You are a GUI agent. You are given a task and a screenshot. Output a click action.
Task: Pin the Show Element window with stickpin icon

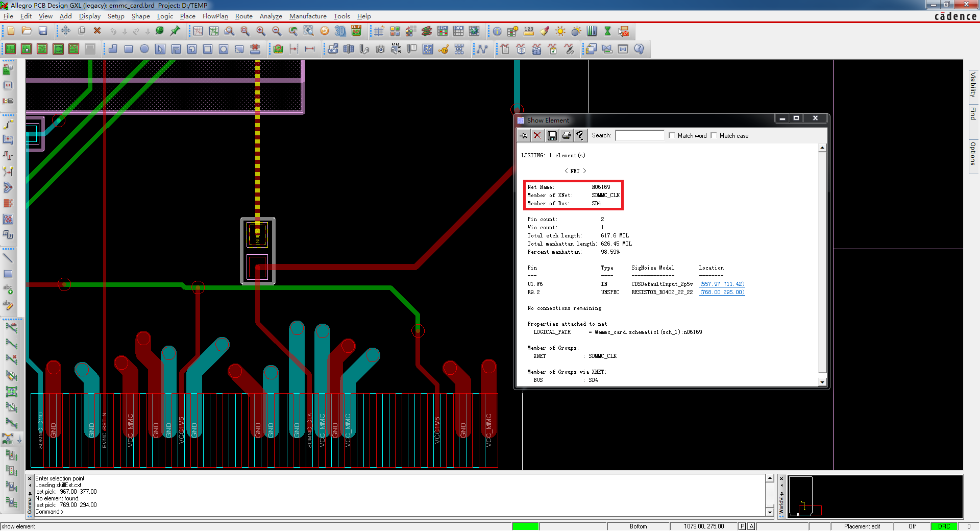524,135
